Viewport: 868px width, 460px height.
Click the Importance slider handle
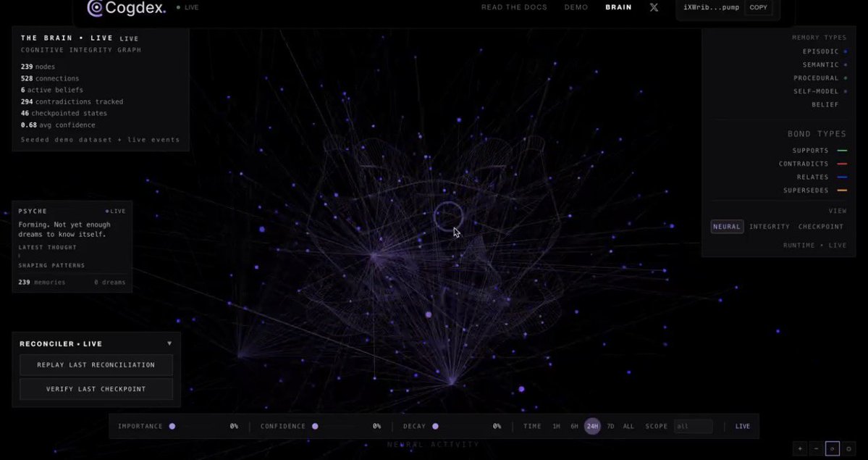click(172, 426)
